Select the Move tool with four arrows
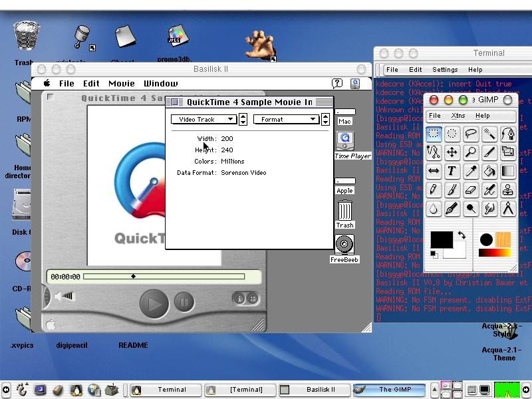Viewport: 532px width, 399px height. [452, 152]
